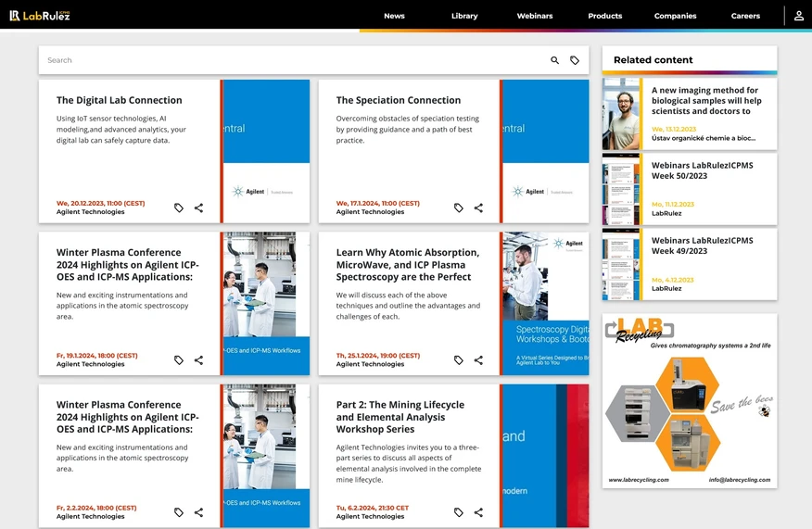812x529 pixels.
Task: Share the Learn Why Atomic Absorption webinar
Action: tap(478, 359)
